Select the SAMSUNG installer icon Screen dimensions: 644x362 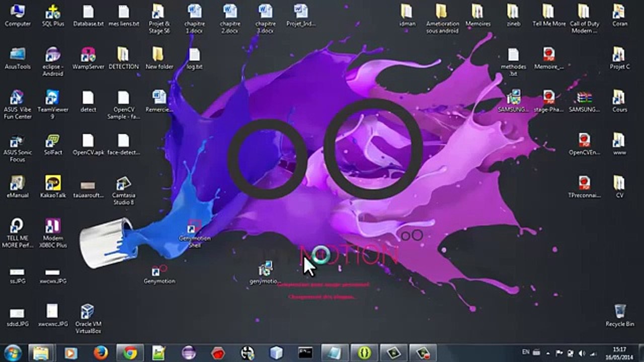(x=513, y=101)
